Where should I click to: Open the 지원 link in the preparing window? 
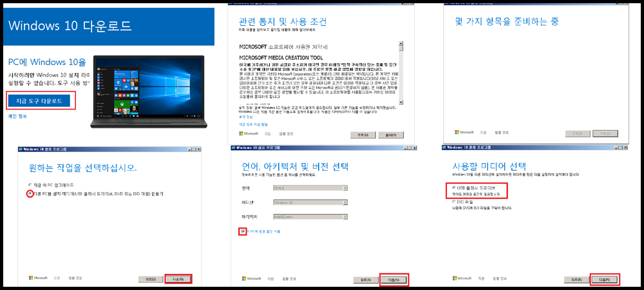(484, 132)
